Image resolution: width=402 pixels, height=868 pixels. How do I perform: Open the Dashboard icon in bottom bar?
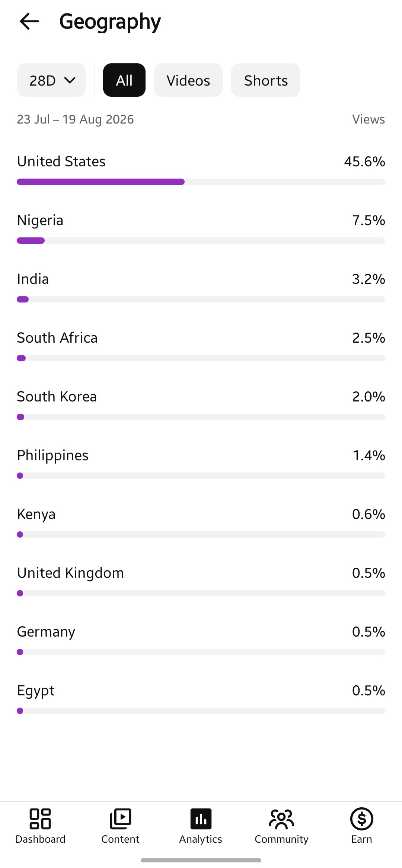pos(40,819)
